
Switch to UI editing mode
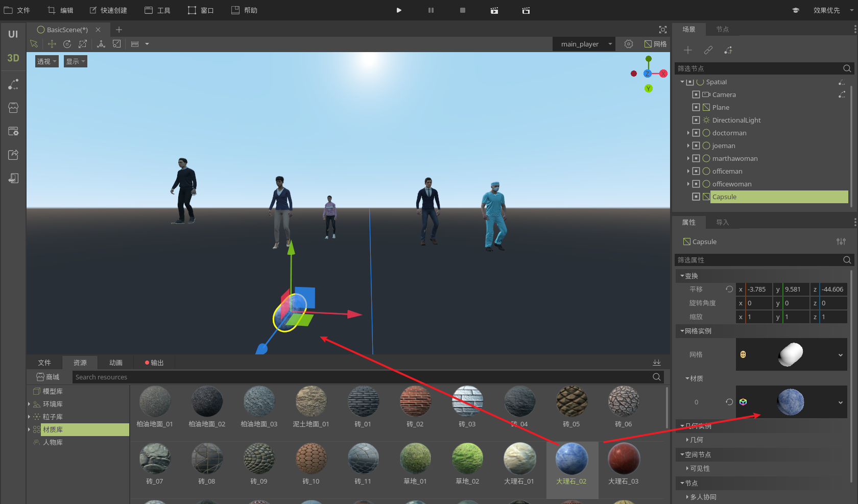pos(13,34)
